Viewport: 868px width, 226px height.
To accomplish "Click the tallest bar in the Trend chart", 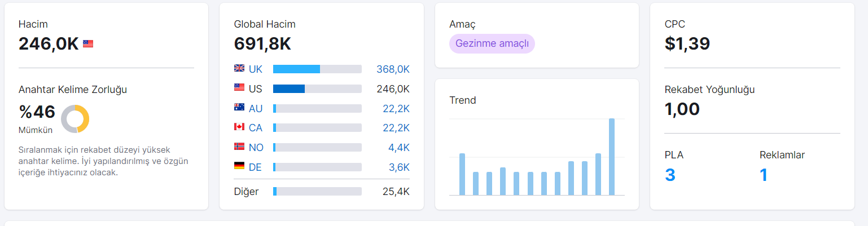I will click(612, 157).
